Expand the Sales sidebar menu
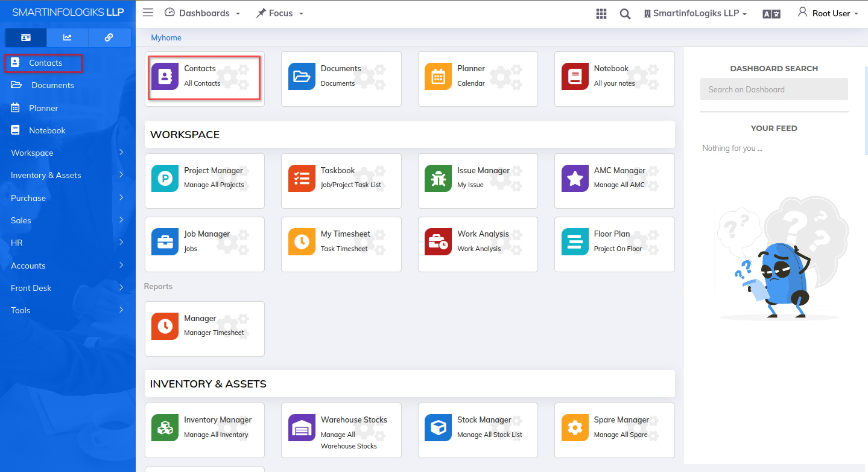Viewport: 868px width, 472px height. coord(68,220)
